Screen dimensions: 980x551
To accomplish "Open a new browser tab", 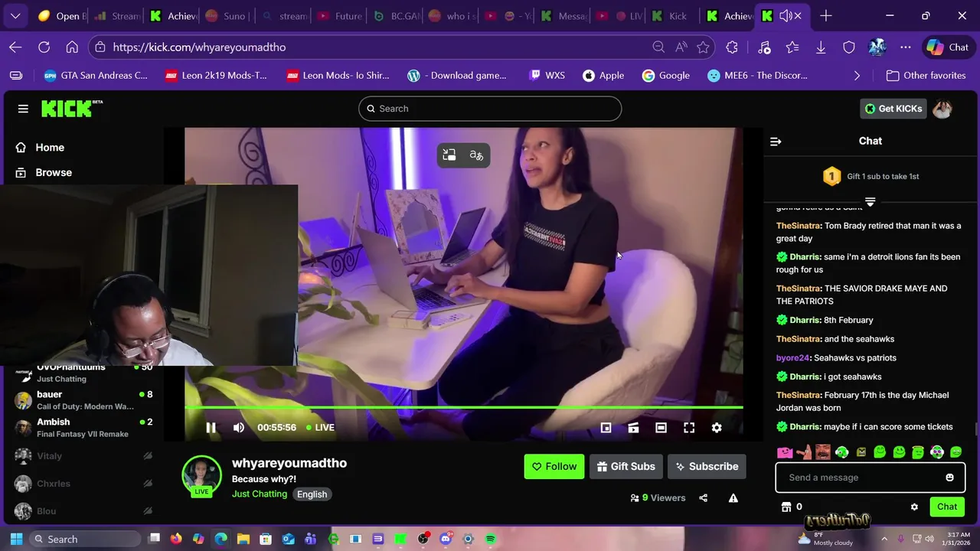I will click(825, 15).
